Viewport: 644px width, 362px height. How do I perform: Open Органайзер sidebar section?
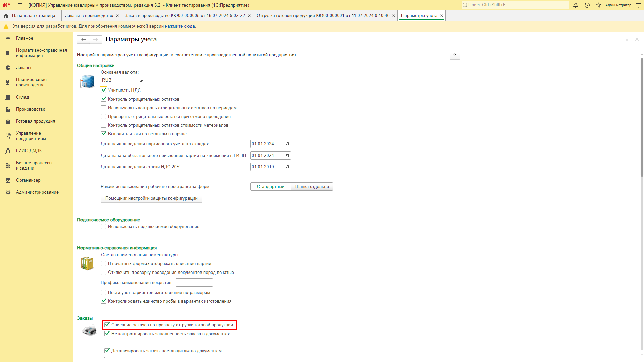[x=36, y=180]
